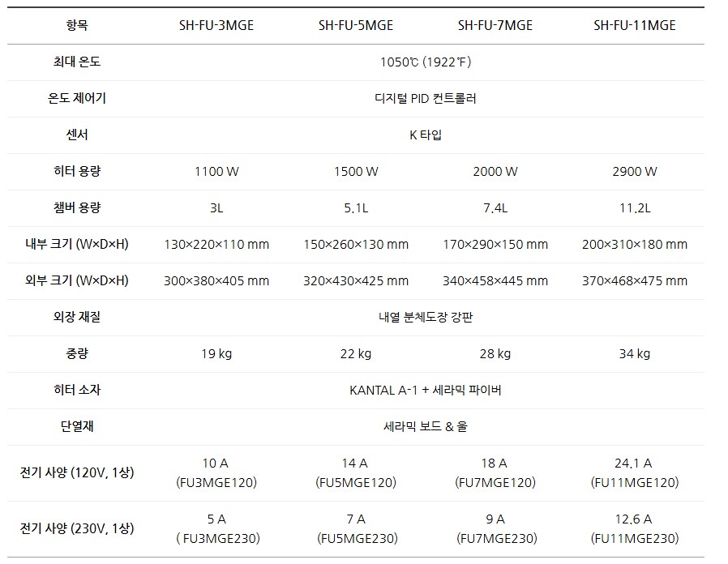Click the FU3MGE120 model code
The height and width of the screenshot is (564, 728).
[216, 482]
